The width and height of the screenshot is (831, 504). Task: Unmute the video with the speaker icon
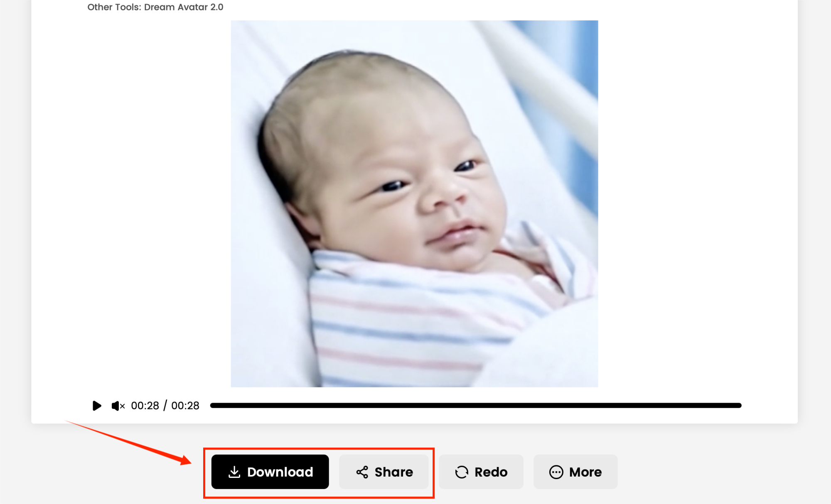[118, 406]
